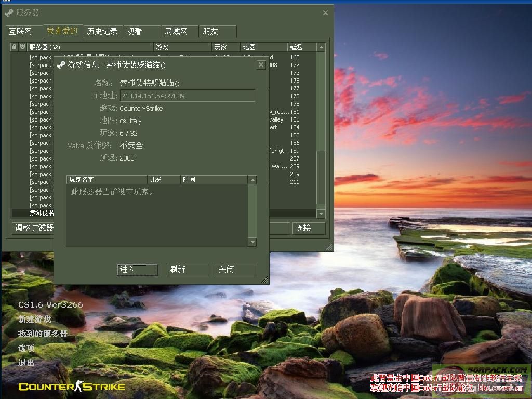Click the VAC shield column icon
The height and width of the screenshot is (399, 532).
tap(22, 47)
